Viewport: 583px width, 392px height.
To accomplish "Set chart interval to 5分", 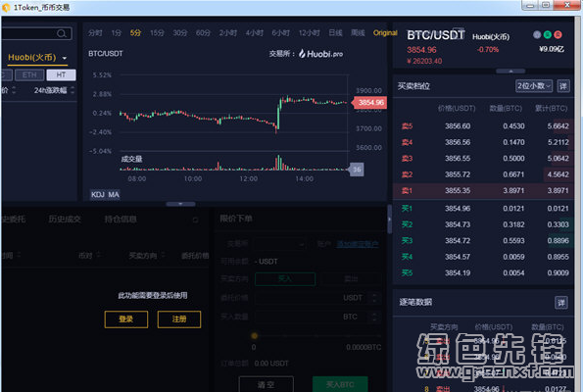I will point(136,33).
